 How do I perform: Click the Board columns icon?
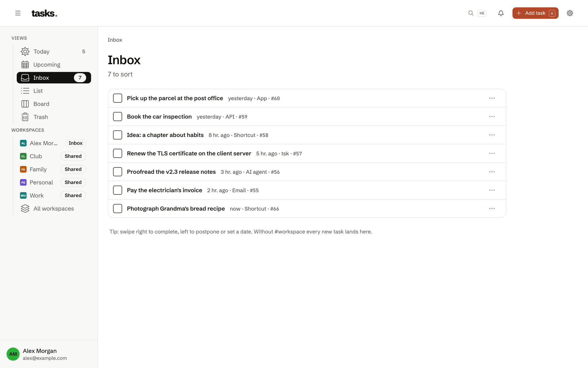[x=25, y=104]
